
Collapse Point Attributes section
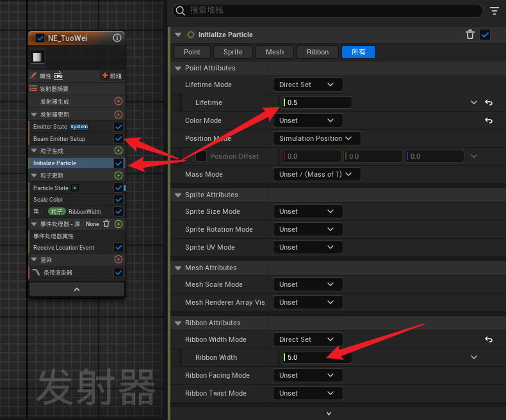(x=178, y=69)
